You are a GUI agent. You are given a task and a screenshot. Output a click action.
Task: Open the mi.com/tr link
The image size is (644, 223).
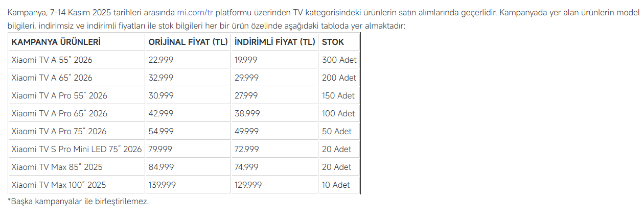[x=195, y=13]
